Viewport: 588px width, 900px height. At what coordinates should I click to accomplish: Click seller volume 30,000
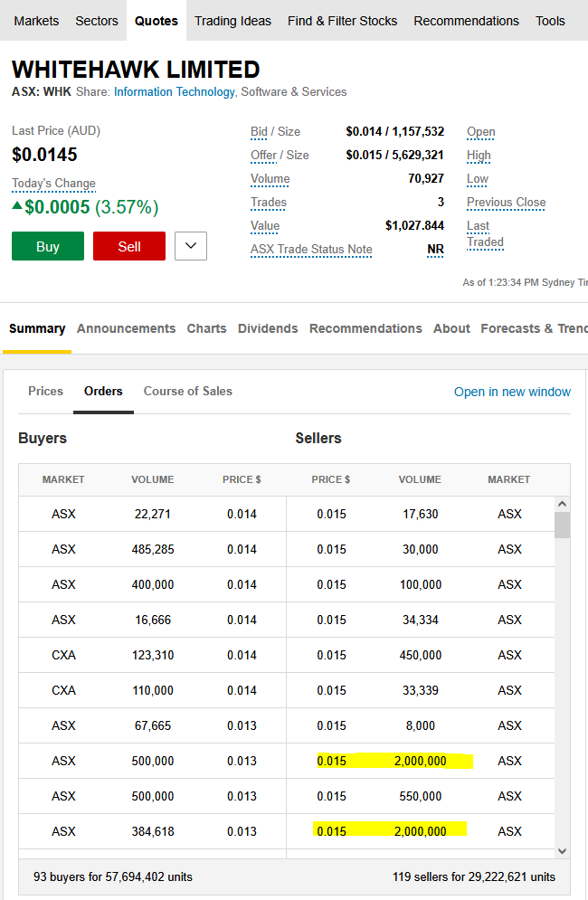(x=421, y=550)
